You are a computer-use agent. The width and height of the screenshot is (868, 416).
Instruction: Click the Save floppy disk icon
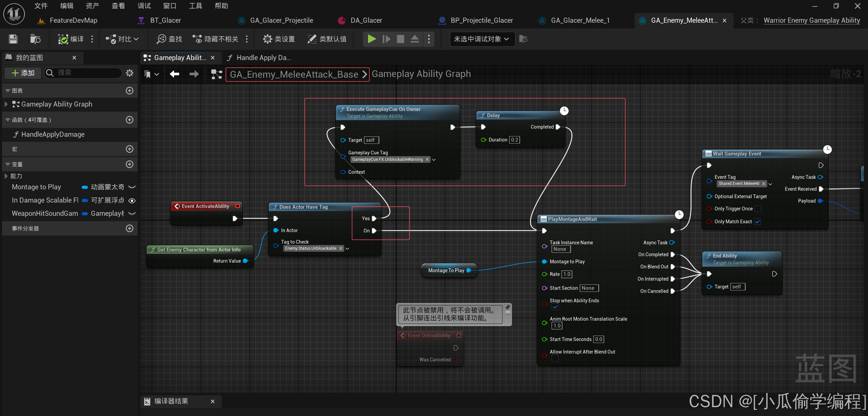point(13,39)
